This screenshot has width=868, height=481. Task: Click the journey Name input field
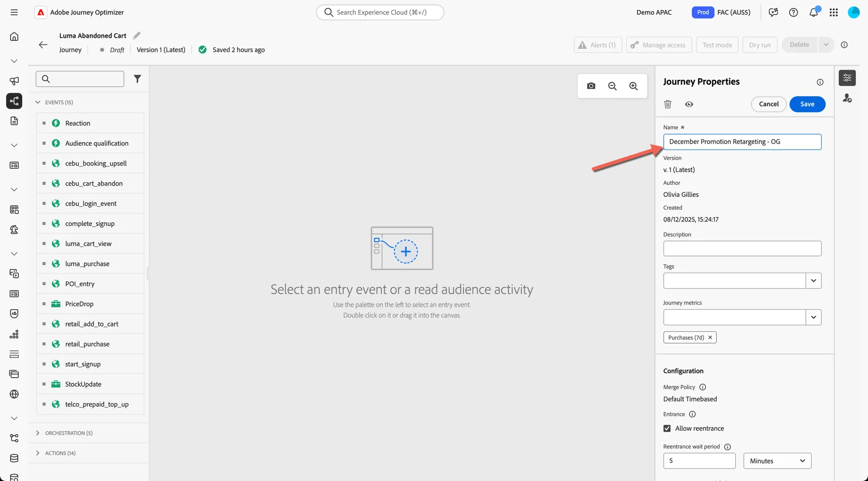click(742, 142)
